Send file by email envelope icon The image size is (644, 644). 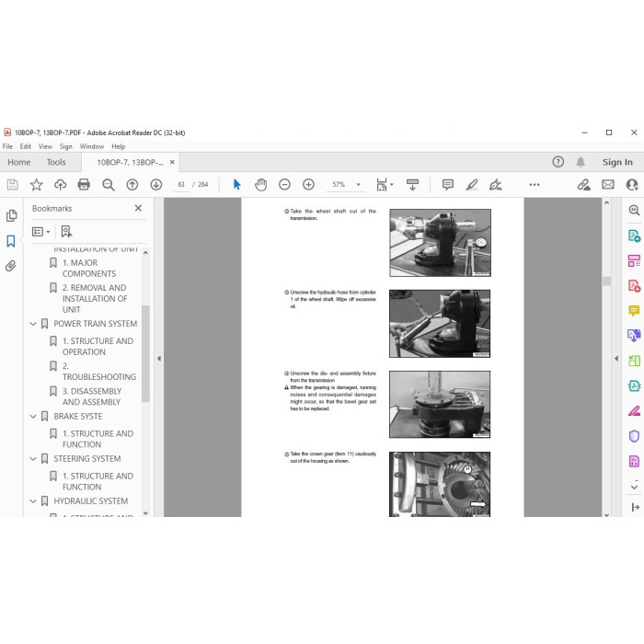tap(608, 185)
